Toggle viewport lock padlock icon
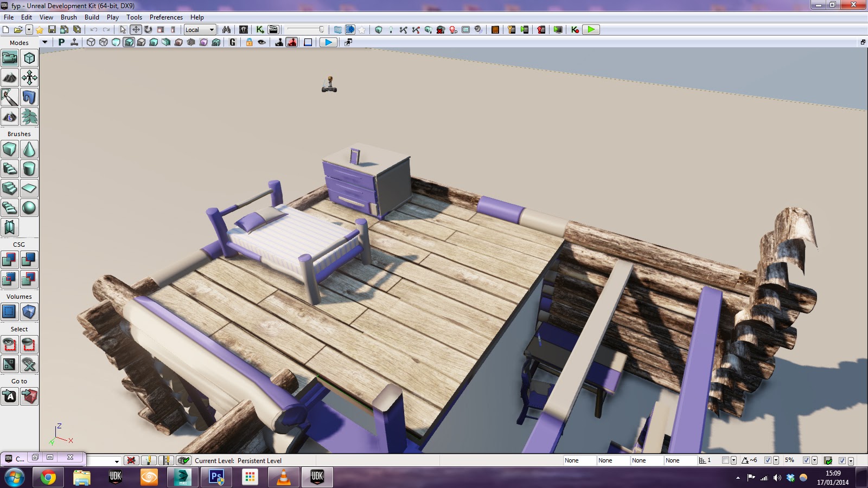 pos(250,42)
